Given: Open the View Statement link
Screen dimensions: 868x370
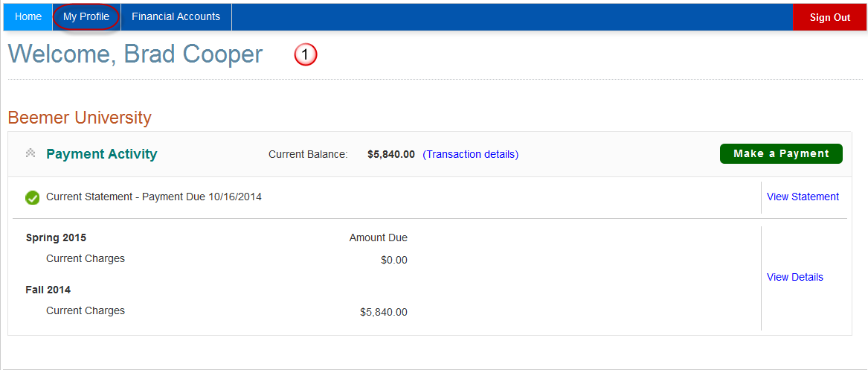Looking at the screenshot, I should point(803,197).
